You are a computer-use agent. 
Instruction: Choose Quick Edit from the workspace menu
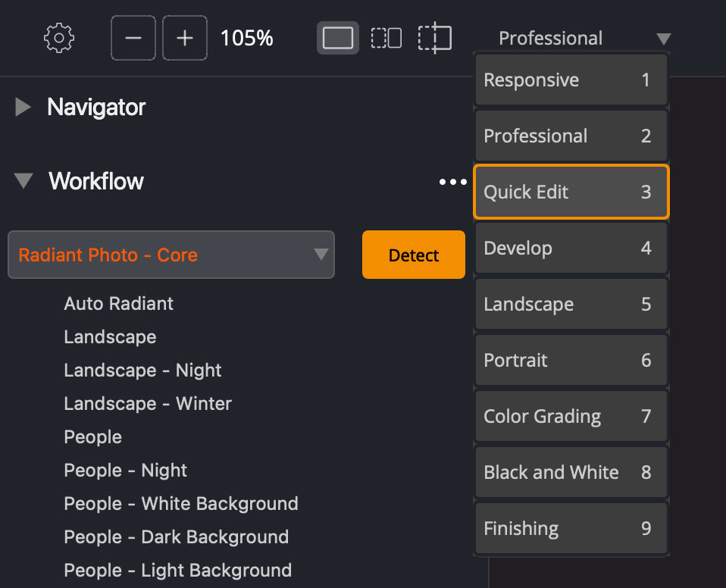[571, 192]
